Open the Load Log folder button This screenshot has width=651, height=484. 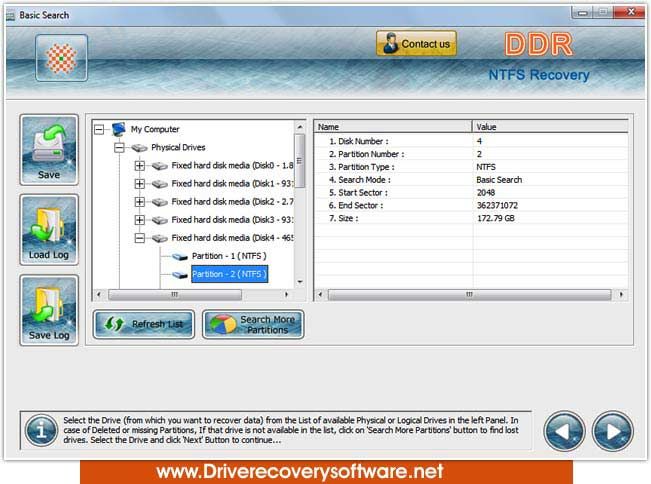pyautogui.click(x=49, y=230)
